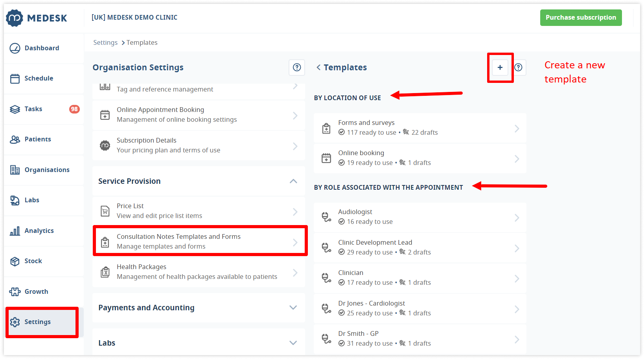This screenshot has width=644, height=359.
Task: Open Clinic Development Lead templates
Action: (x=420, y=248)
